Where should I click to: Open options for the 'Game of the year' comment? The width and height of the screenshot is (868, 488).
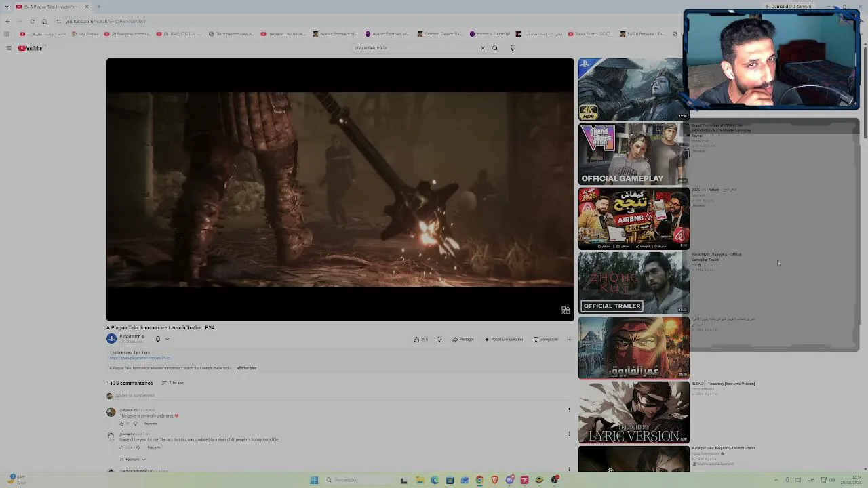(569, 434)
